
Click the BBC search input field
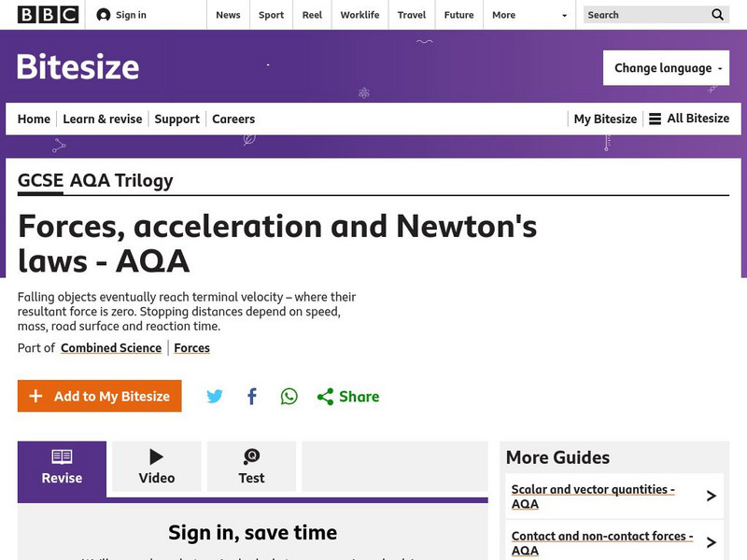click(644, 15)
